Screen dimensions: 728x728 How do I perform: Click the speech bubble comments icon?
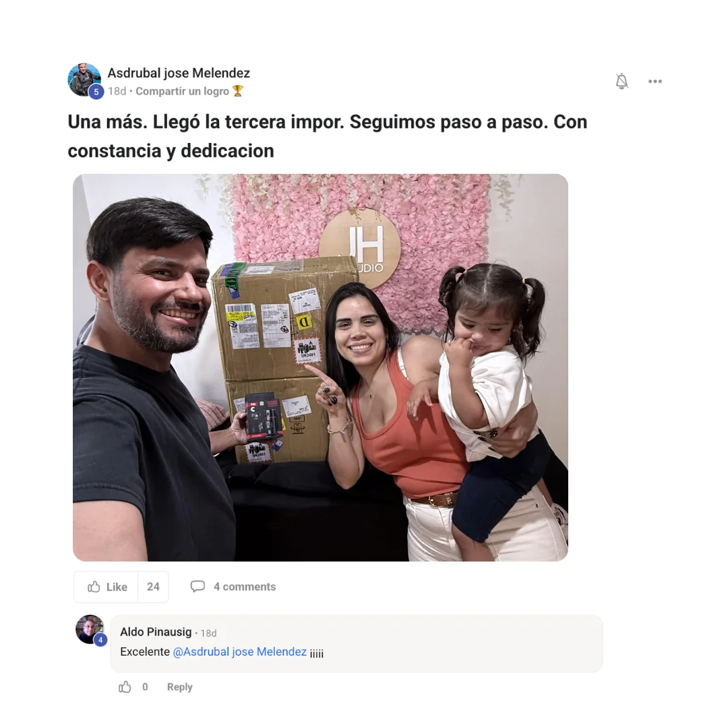[x=198, y=586]
